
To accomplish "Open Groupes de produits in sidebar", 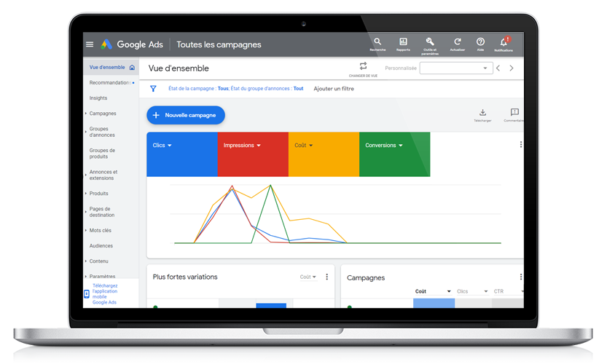I will 102,154.
